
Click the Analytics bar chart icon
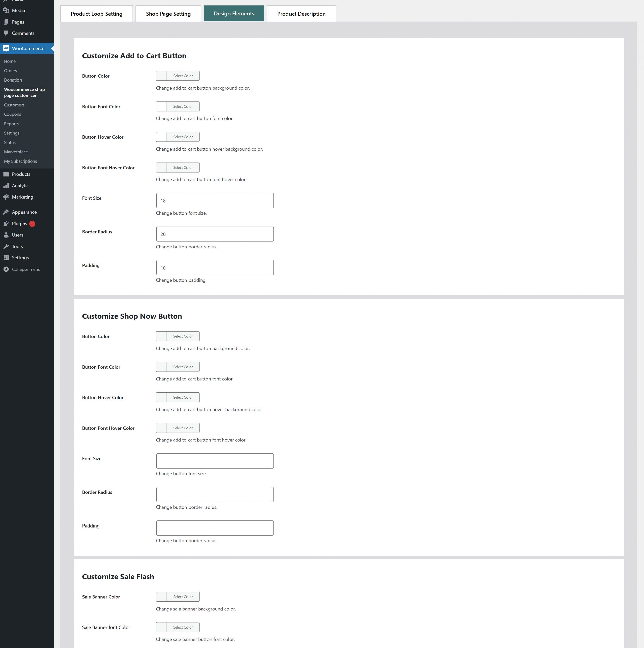6,186
